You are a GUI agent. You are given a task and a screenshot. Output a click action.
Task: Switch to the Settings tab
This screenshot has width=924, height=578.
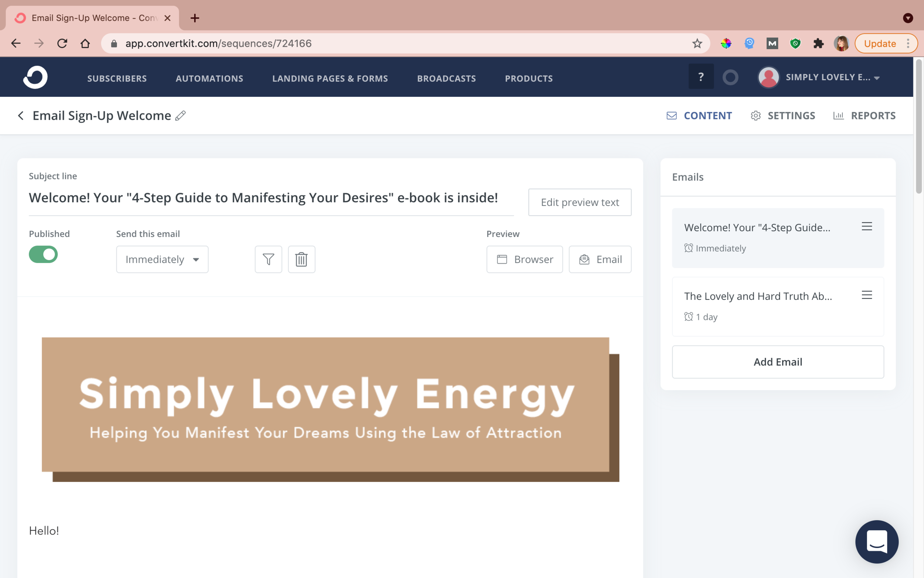(783, 115)
